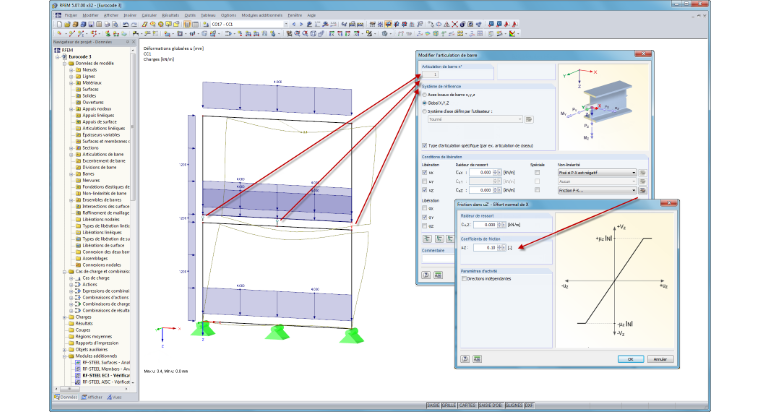Click the units icon in the Friction dialog

(x=477, y=359)
